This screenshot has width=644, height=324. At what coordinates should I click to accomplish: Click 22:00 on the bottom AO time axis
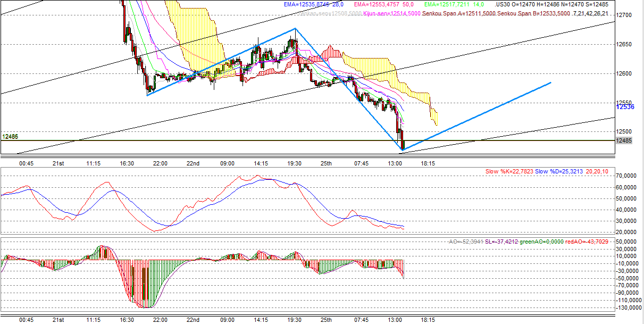[x=160, y=320]
